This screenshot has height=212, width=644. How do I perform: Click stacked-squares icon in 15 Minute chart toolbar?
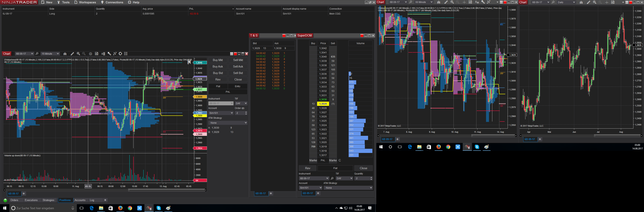109,54
